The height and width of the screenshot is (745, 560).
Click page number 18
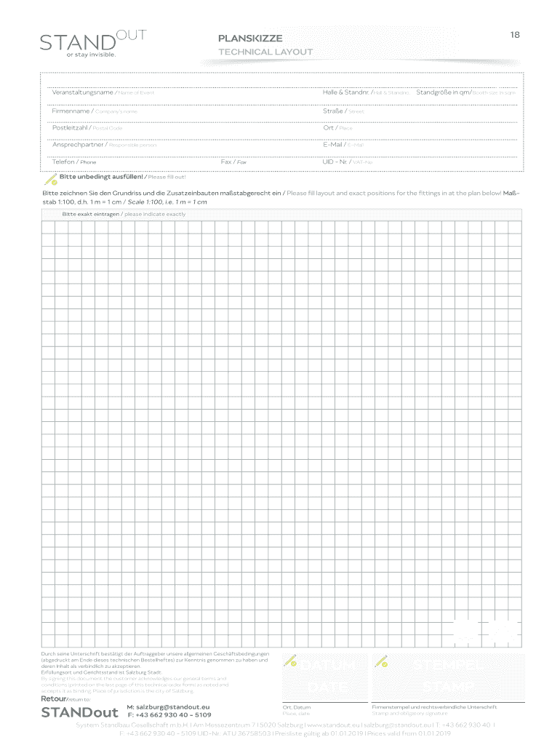515,35
